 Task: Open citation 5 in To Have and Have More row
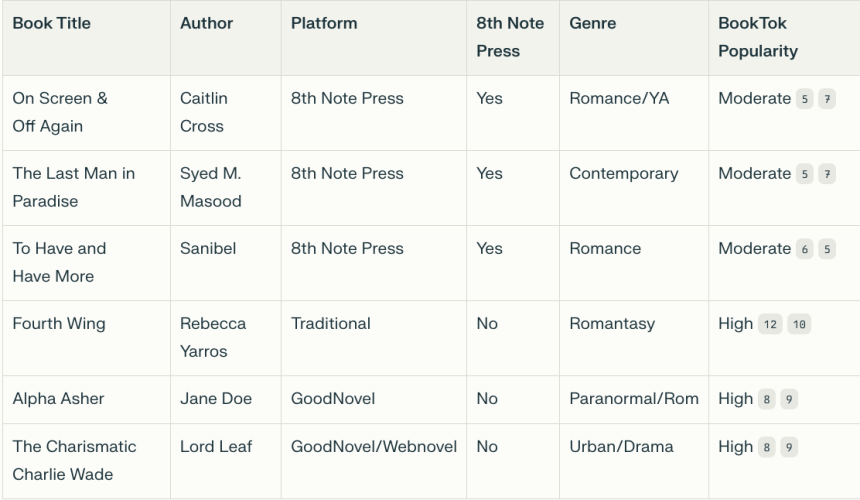pos(827,249)
